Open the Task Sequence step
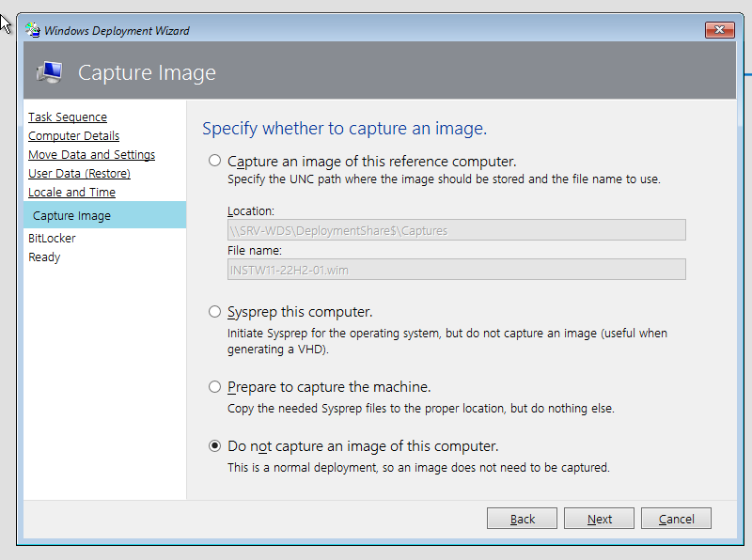The image size is (752, 560). 67,117
